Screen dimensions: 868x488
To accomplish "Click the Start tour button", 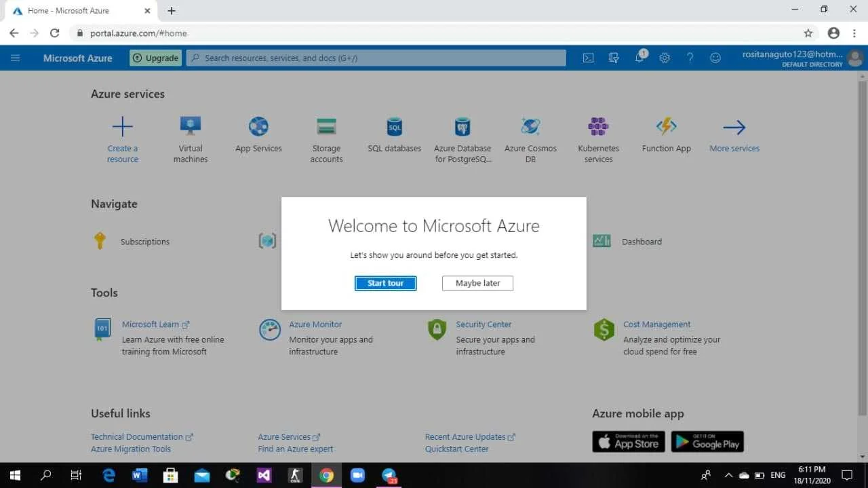I will (x=385, y=283).
